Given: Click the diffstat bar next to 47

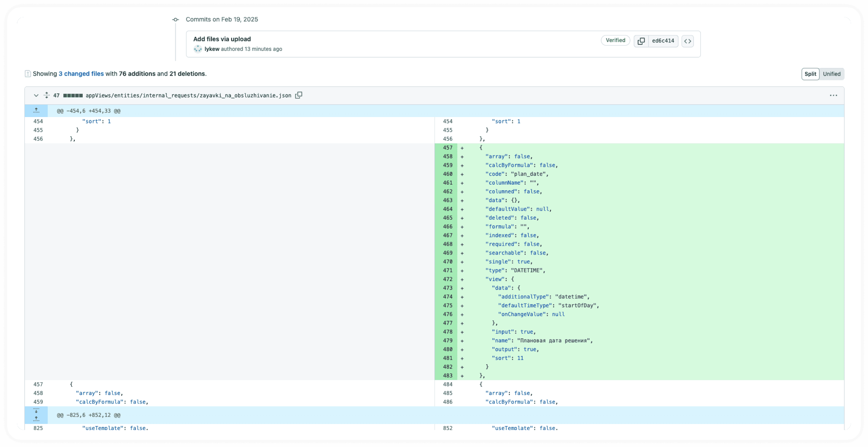Looking at the screenshot, I should (x=73, y=95).
